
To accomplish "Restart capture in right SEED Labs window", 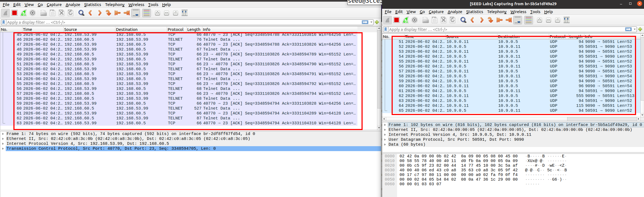I will (x=406, y=20).
